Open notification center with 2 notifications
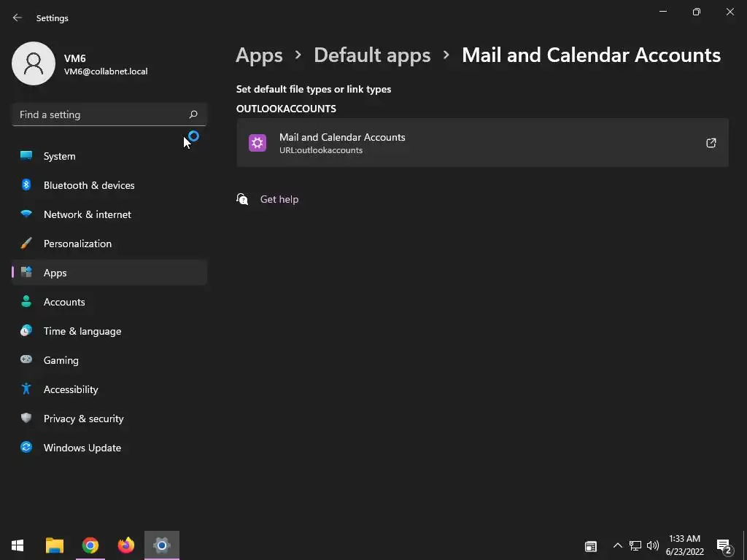Viewport: 747px width, 560px height. point(724,547)
